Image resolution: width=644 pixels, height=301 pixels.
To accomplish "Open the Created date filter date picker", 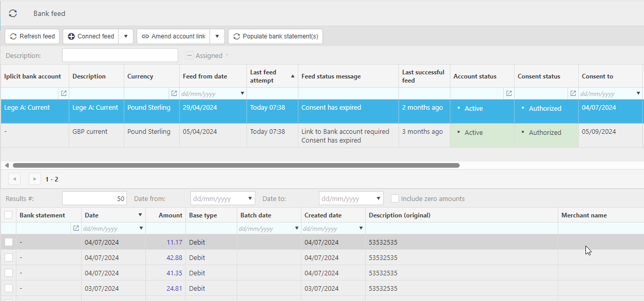I will [361, 228].
